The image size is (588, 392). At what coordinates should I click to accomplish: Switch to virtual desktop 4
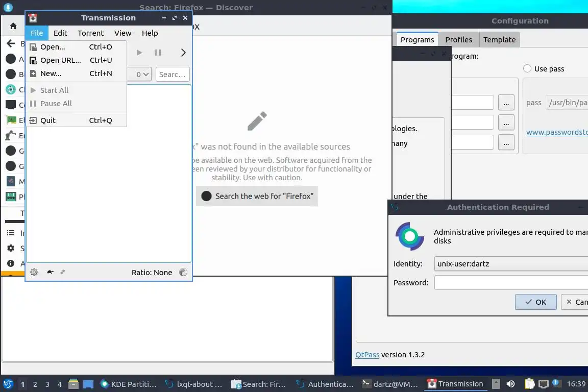60,384
